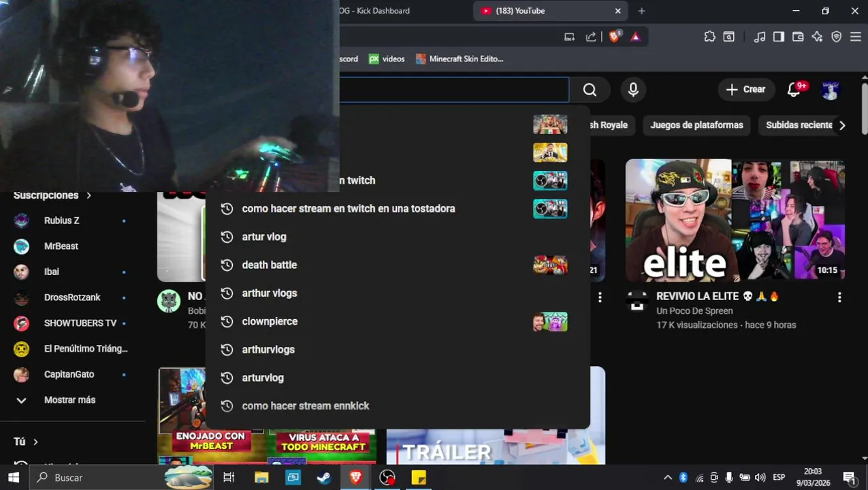868x490 pixels.
Task: Open CapitanGato subscription channel
Action: point(73,374)
